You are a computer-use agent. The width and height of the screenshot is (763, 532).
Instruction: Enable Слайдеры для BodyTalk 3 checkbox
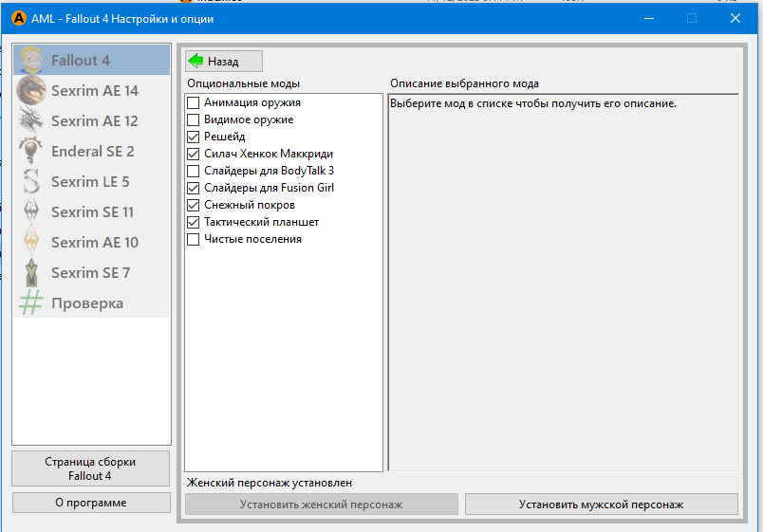(194, 171)
